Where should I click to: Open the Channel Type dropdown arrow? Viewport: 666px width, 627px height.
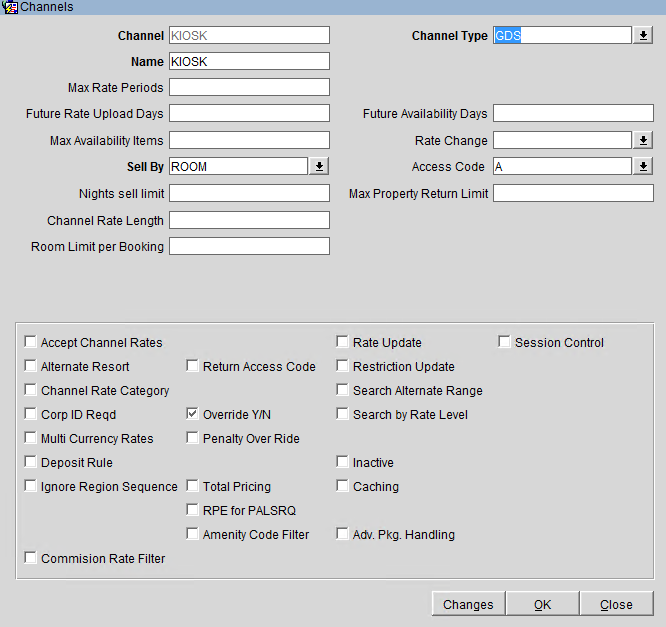pyautogui.click(x=643, y=36)
